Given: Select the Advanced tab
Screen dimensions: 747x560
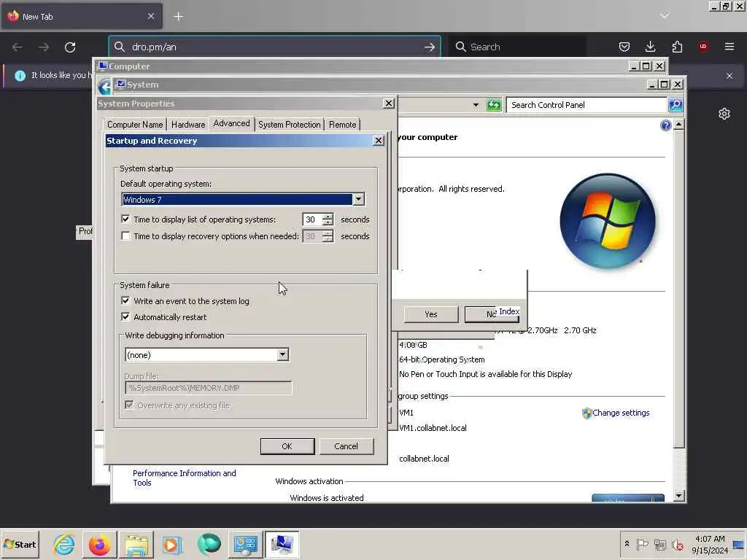Looking at the screenshot, I should click(231, 123).
